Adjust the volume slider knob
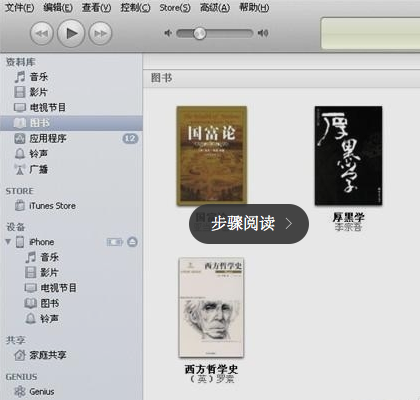Screen dimensions: 420x400 pos(200,33)
